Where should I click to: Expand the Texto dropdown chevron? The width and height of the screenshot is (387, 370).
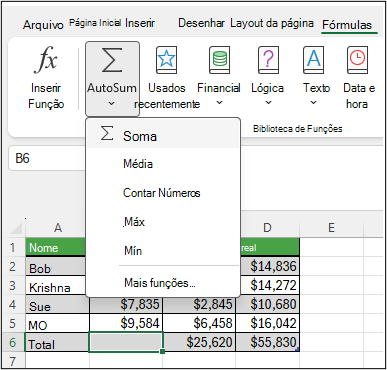313,103
